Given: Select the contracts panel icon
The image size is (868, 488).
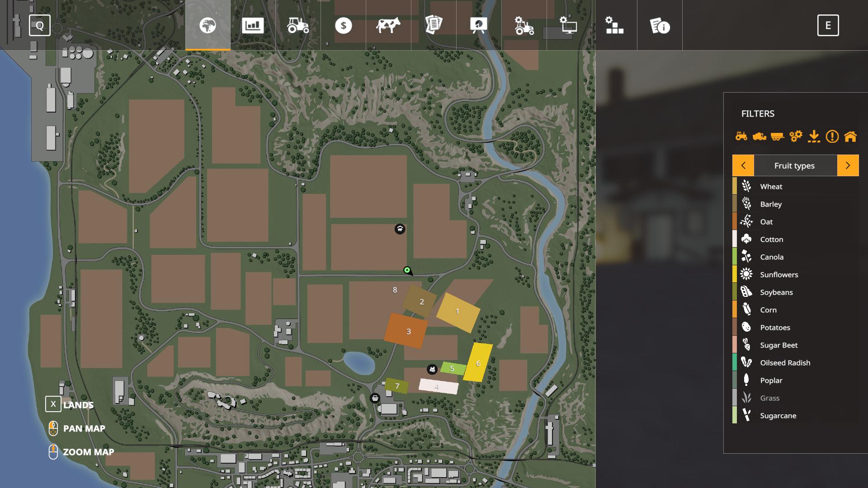Looking at the screenshot, I should 434,25.
